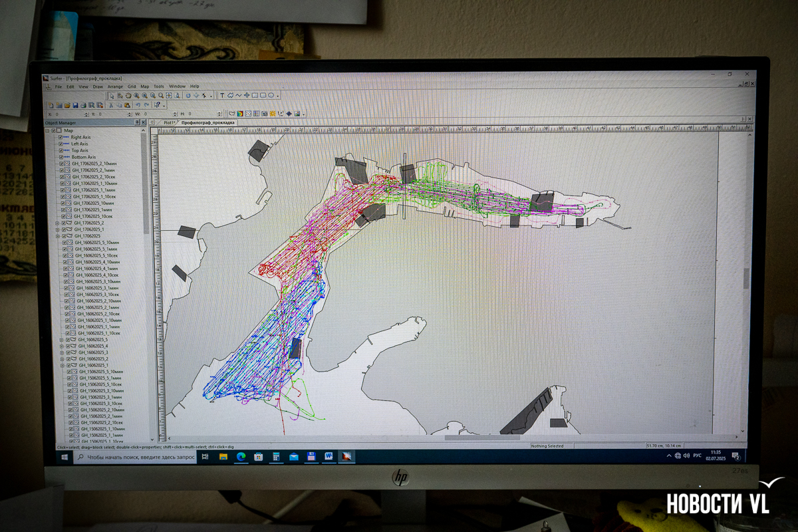Toggle checkbox for GH_17062025_2_10мин layer
This screenshot has height=532, width=798.
(x=62, y=164)
